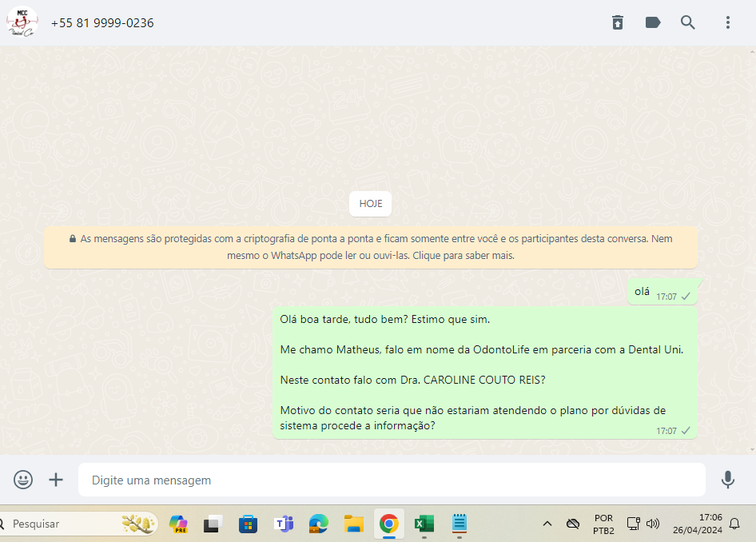
Task: Switch to Excel in the taskbar
Action: [424, 524]
